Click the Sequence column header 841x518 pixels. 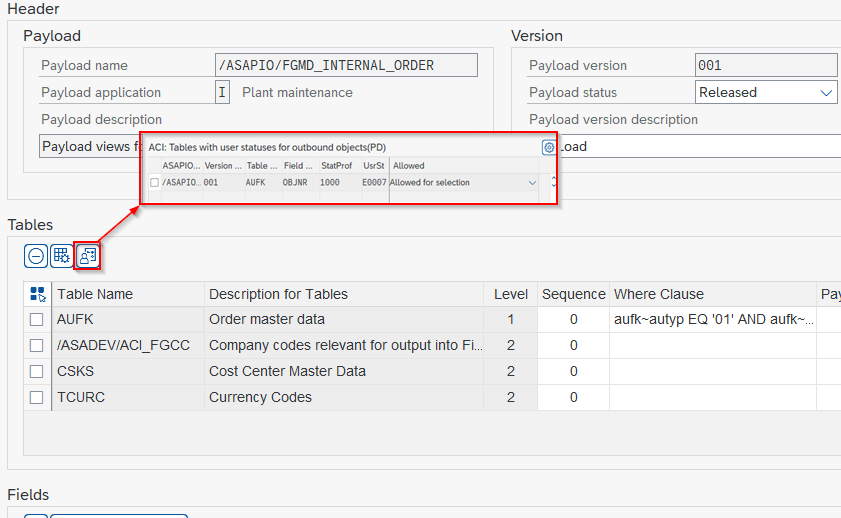(573, 294)
